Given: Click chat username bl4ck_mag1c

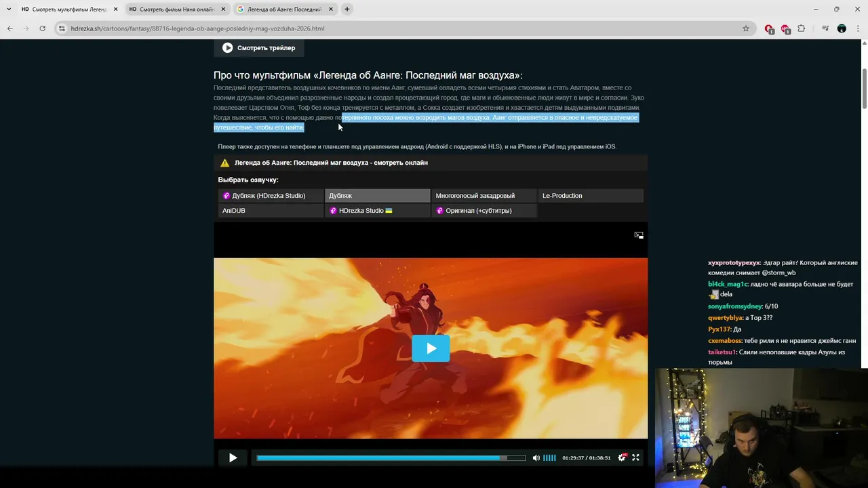Looking at the screenshot, I should [x=728, y=284].
